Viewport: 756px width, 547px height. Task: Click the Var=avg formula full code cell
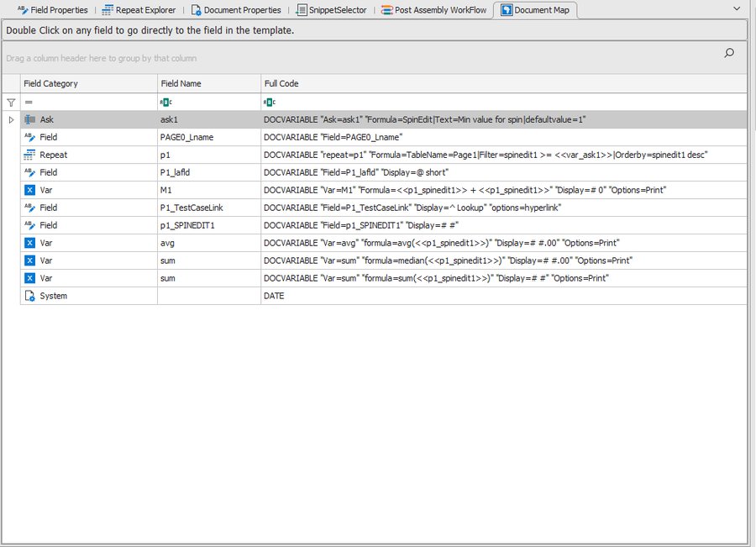point(504,243)
